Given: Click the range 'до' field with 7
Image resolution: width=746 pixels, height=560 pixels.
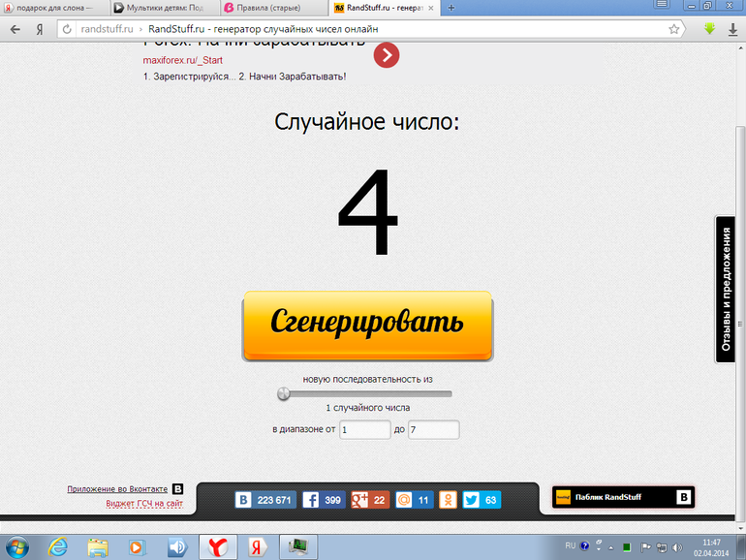Looking at the screenshot, I should [433, 429].
